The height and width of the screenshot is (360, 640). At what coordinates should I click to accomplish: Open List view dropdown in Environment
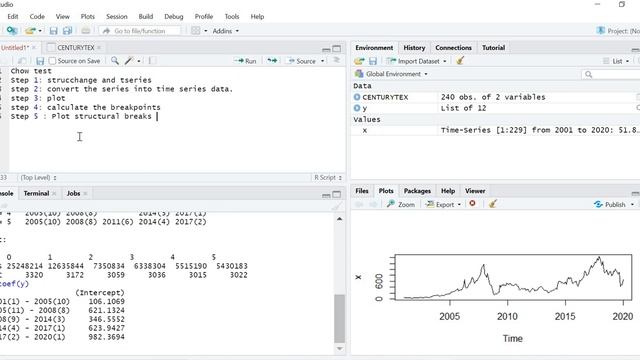(x=616, y=61)
